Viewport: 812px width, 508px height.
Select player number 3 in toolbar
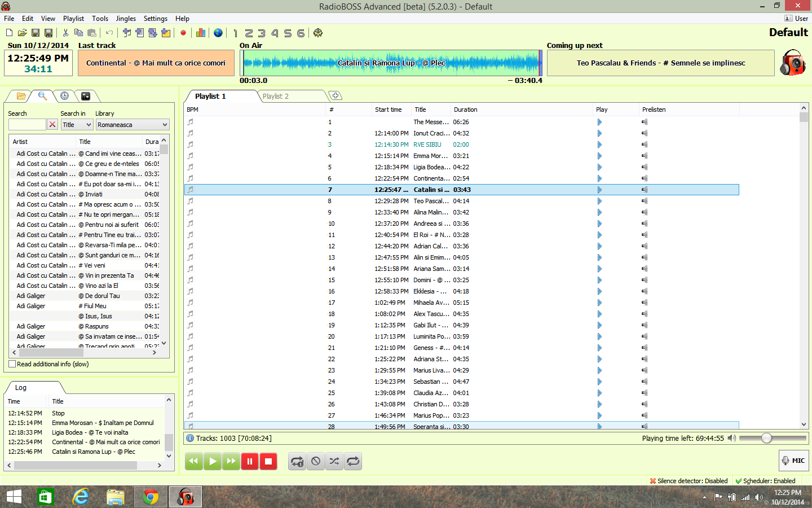[x=262, y=33]
